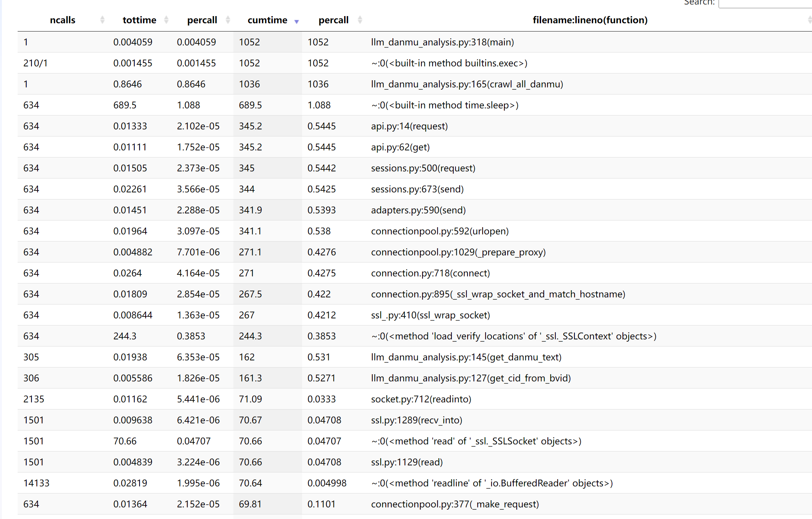Screen dimensions: 812x519
Task: Click sort arrows next to first percall
Action: [228, 20]
